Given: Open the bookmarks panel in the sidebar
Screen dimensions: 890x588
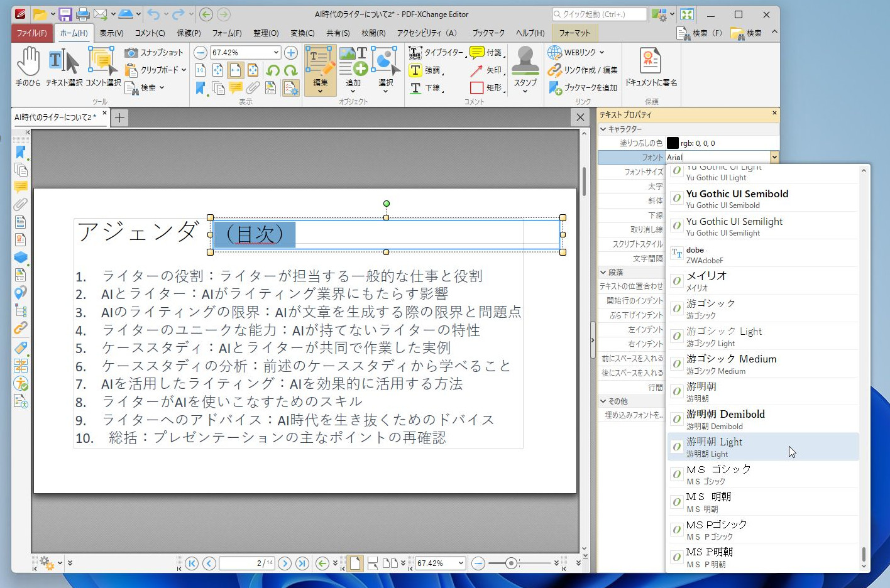Looking at the screenshot, I should tap(21, 152).
